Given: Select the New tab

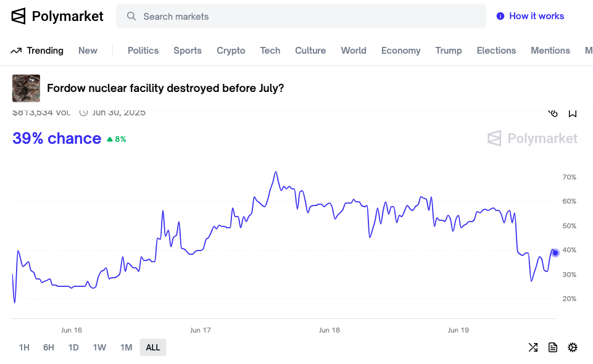Looking at the screenshot, I should click(88, 51).
